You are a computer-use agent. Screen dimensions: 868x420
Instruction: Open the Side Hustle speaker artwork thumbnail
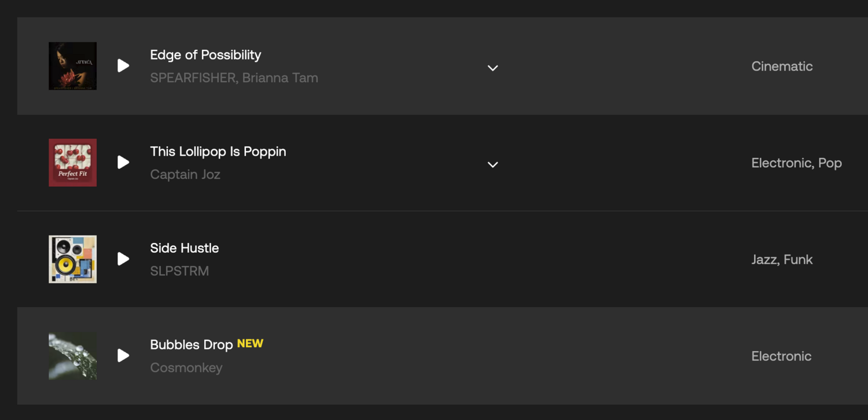coord(72,259)
